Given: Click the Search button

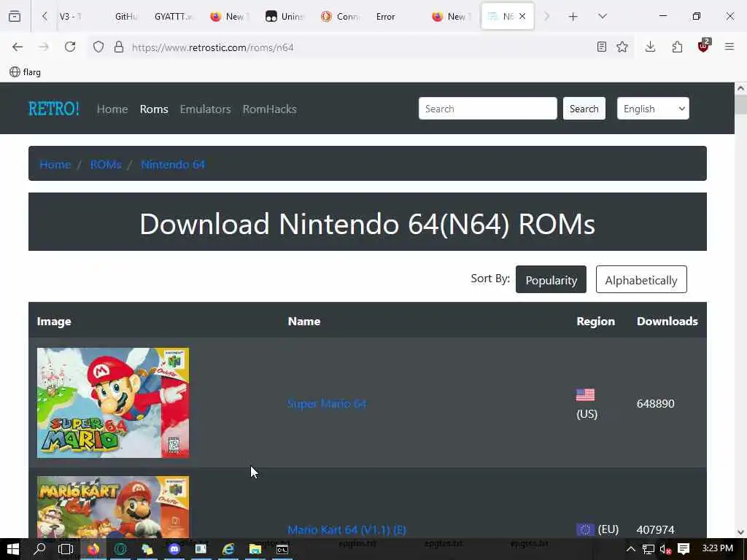Looking at the screenshot, I should (x=584, y=109).
